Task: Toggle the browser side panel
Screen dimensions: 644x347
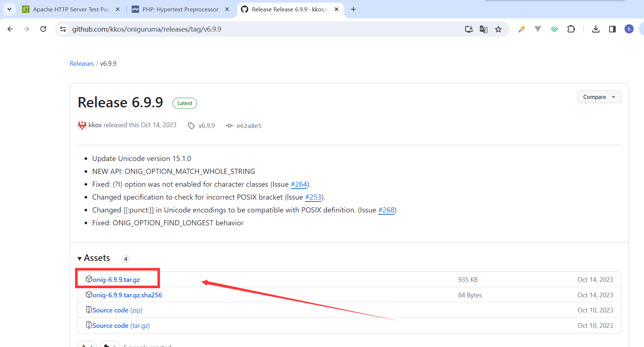Action: [612, 29]
